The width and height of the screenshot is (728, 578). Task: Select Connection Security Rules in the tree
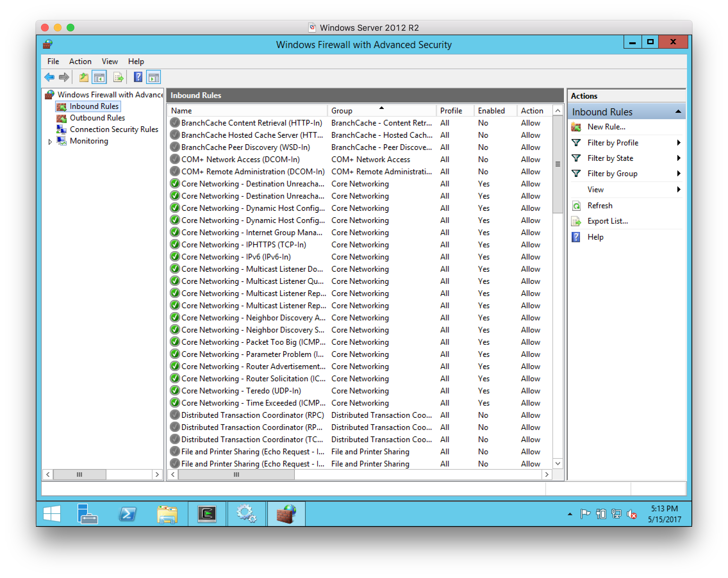(114, 130)
